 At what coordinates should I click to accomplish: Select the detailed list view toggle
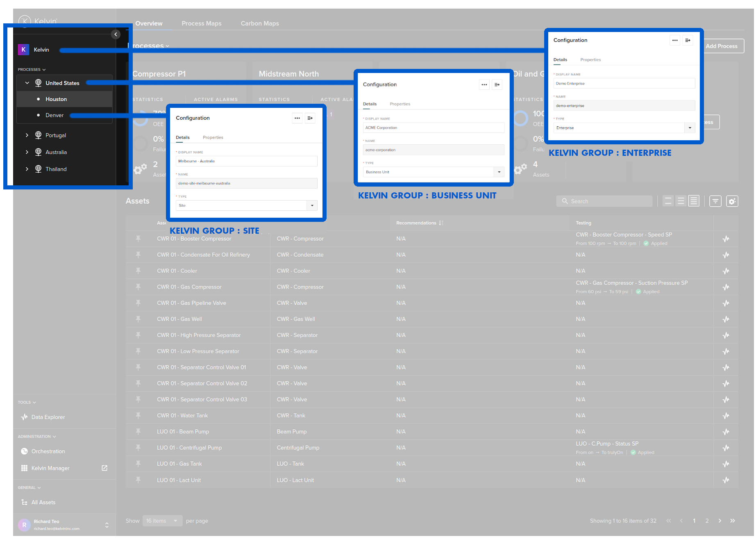coord(694,201)
